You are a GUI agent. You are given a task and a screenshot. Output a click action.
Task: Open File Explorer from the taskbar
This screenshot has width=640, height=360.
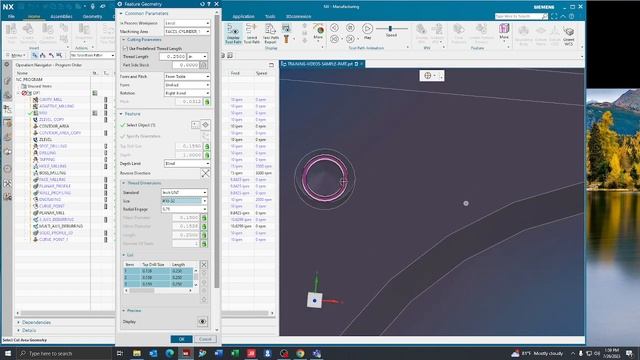tap(137, 353)
